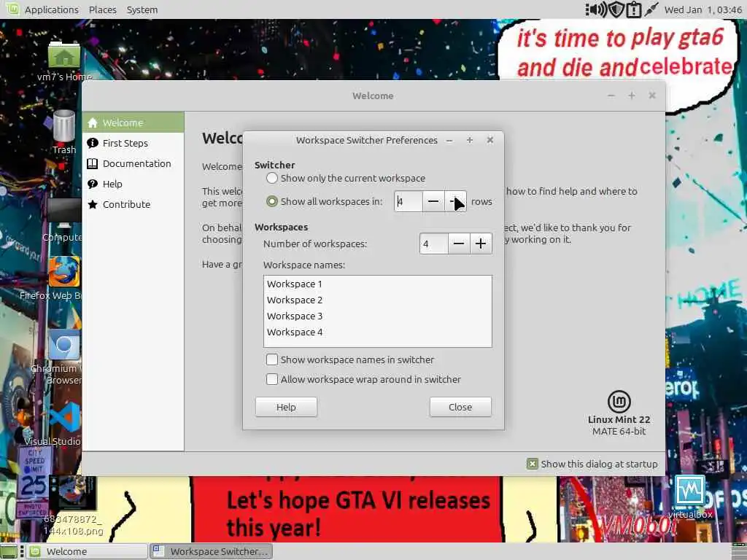Switch to Welcome window in taskbar

pos(87,551)
